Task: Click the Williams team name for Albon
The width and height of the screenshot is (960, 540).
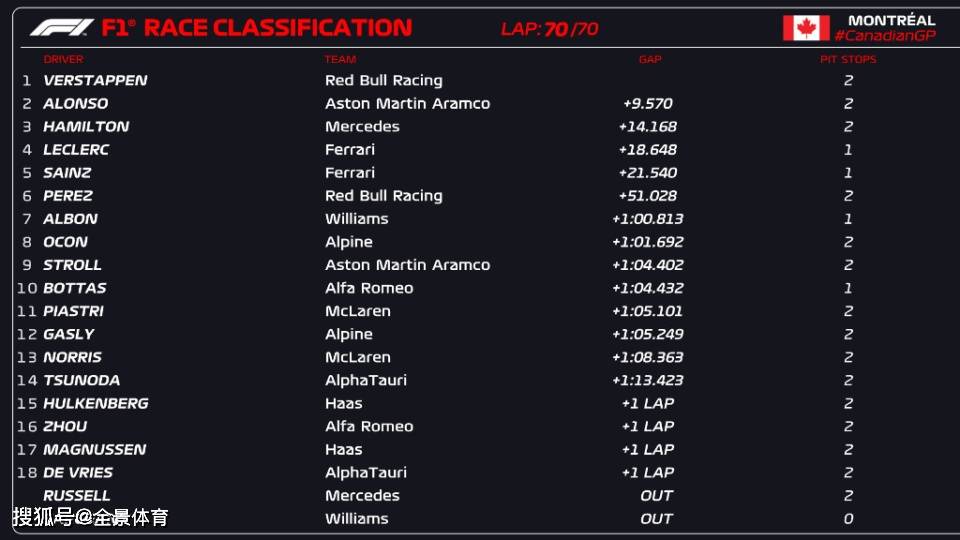Action: 356,219
